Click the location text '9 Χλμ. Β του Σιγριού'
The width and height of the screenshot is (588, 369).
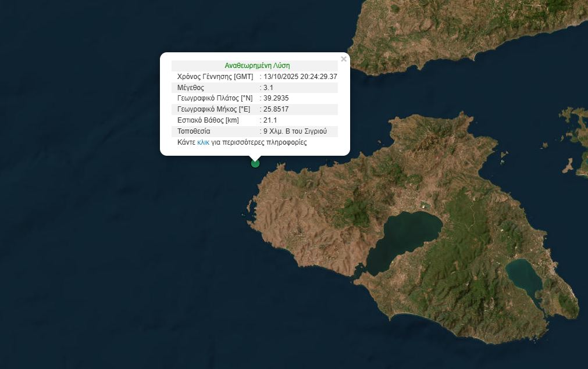[299, 131]
